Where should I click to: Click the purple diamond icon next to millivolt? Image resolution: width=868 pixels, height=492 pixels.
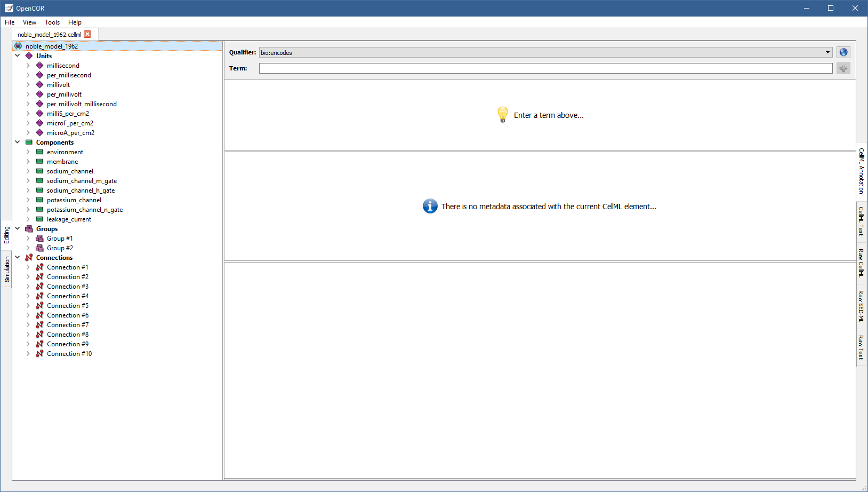coord(39,85)
